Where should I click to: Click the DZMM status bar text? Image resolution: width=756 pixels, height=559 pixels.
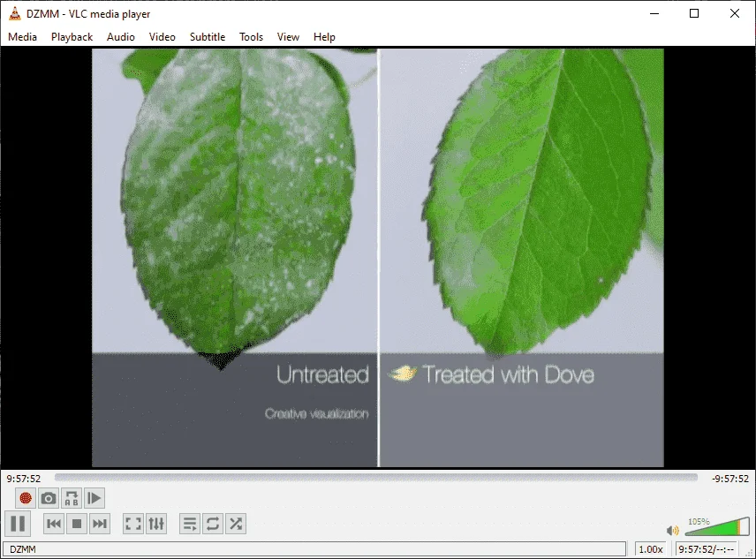coord(23,549)
